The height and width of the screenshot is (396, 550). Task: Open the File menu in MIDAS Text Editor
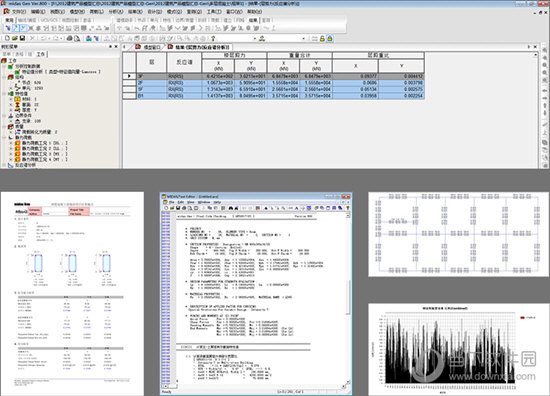(x=172, y=202)
